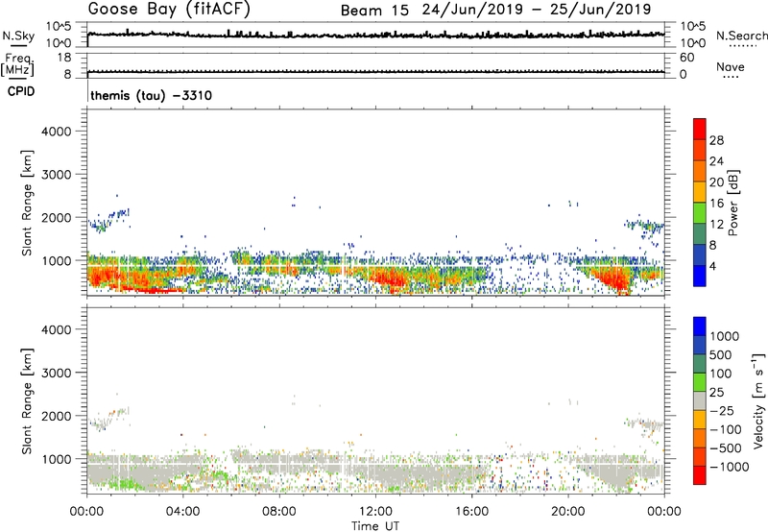Click the '20' label on the power colorbar
The width and height of the screenshot is (768, 532).
pyautogui.click(x=716, y=182)
